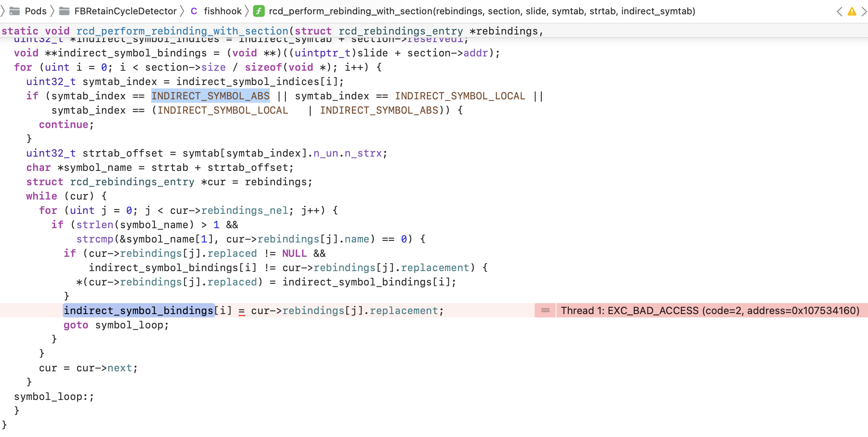868x437 pixels.
Task: Click 'n_strx' in the strtab_offset line
Action: pos(363,153)
